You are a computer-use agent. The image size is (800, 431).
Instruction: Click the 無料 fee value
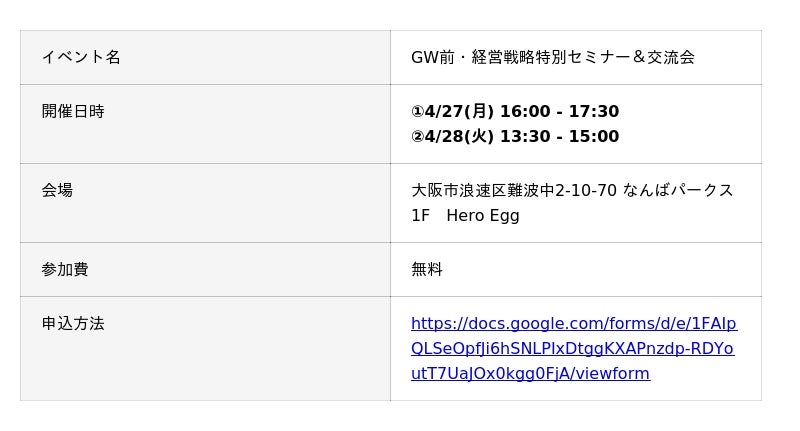427,269
